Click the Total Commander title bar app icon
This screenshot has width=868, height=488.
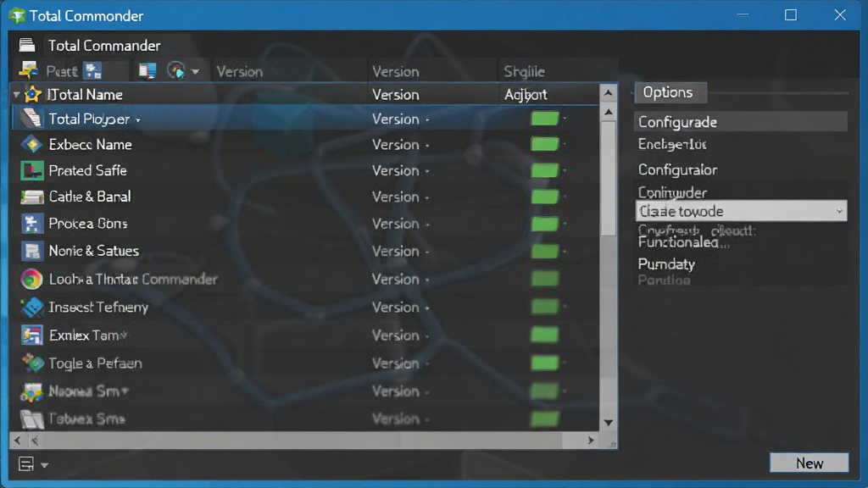coord(17,15)
